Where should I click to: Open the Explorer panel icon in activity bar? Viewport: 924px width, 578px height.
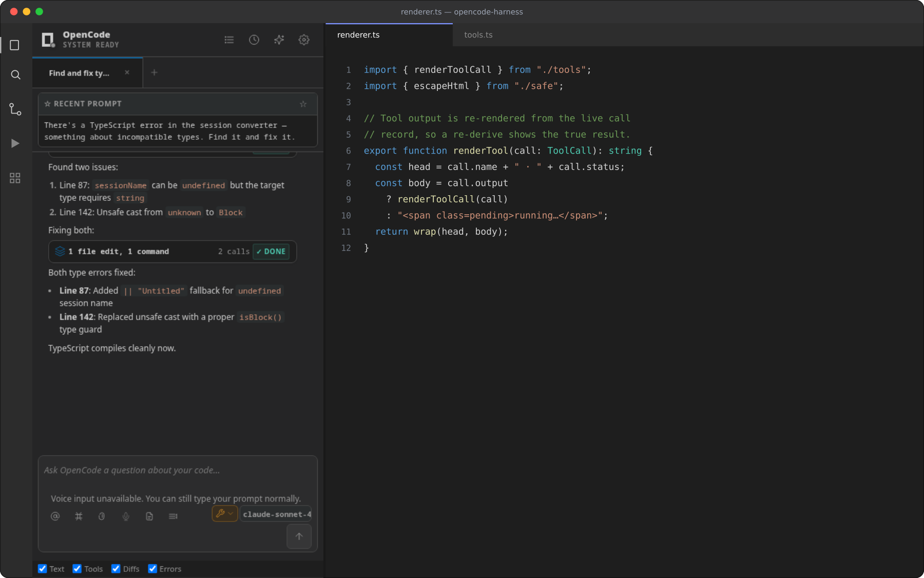pyautogui.click(x=15, y=45)
